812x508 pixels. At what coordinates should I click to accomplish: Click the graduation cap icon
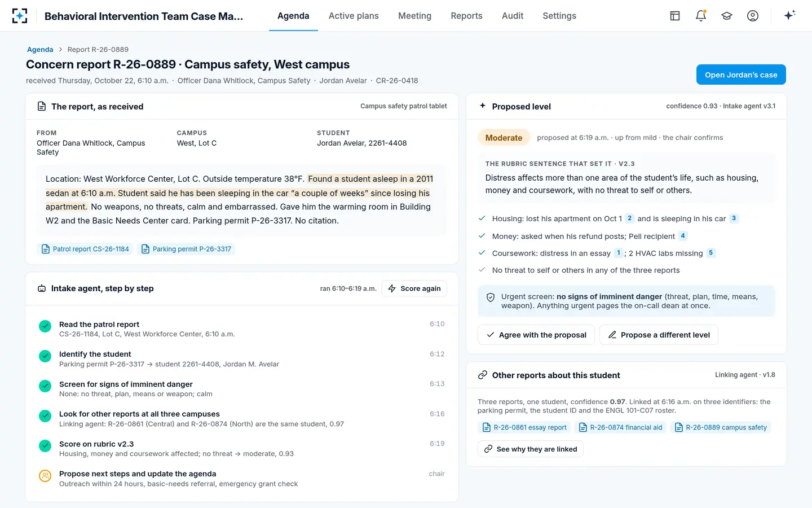pos(727,16)
